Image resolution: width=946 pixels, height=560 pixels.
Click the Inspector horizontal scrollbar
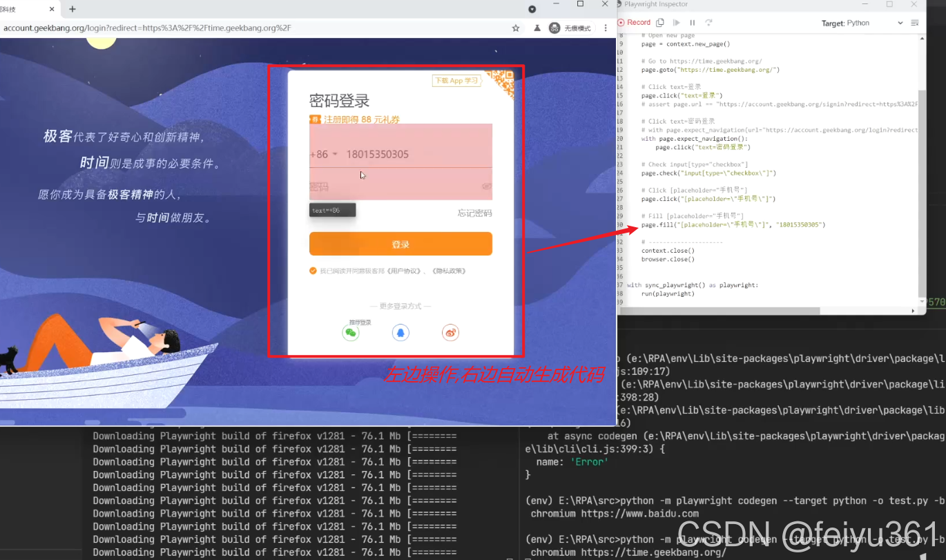[x=719, y=310]
